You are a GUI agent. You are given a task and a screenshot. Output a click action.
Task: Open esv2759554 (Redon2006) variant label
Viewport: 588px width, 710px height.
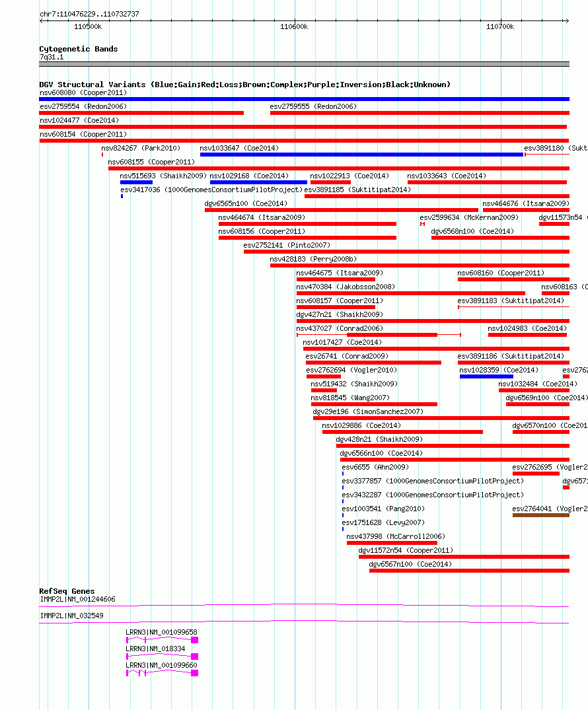click(83, 107)
